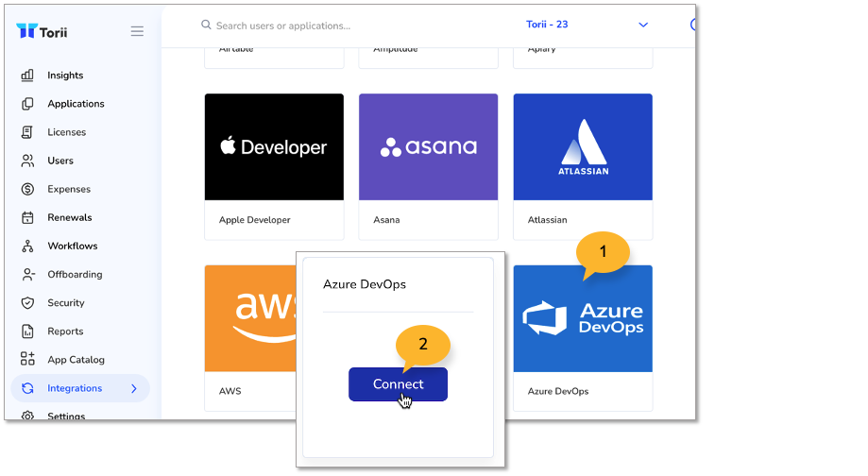Screen dimensions: 868x476
Task: Navigate to Users section
Action: tap(60, 161)
